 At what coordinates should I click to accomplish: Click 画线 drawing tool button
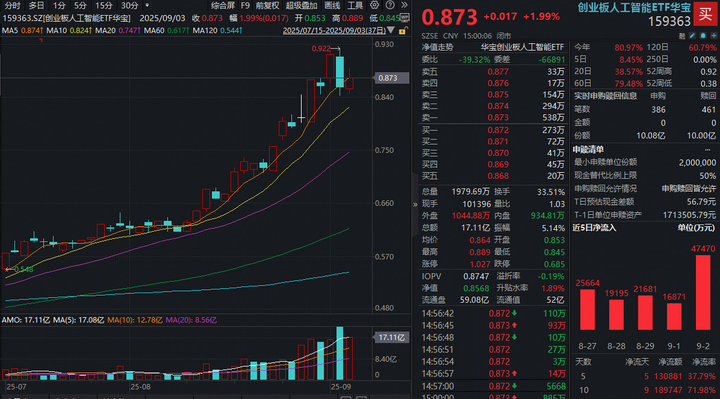click(332, 6)
